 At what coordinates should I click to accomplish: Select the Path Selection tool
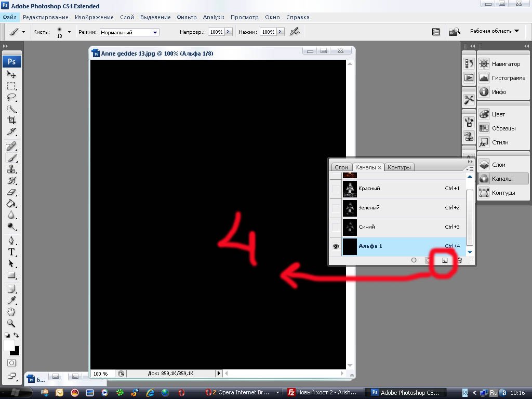(11, 263)
